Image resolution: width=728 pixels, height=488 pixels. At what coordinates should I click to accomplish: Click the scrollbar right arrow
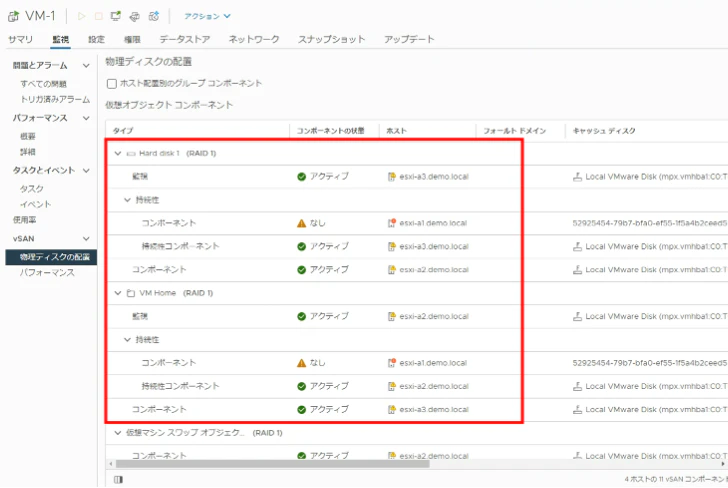point(723,464)
